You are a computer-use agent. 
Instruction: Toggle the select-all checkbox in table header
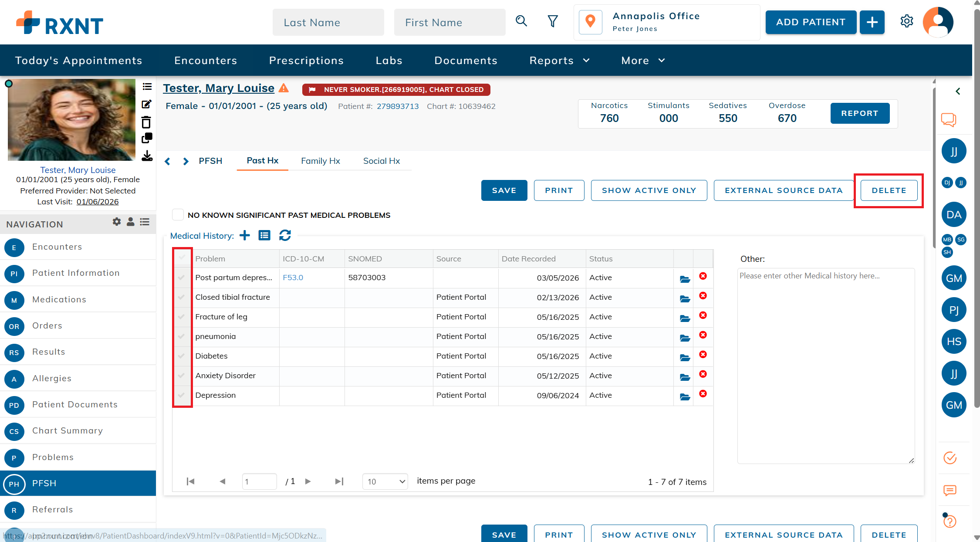pos(182,257)
